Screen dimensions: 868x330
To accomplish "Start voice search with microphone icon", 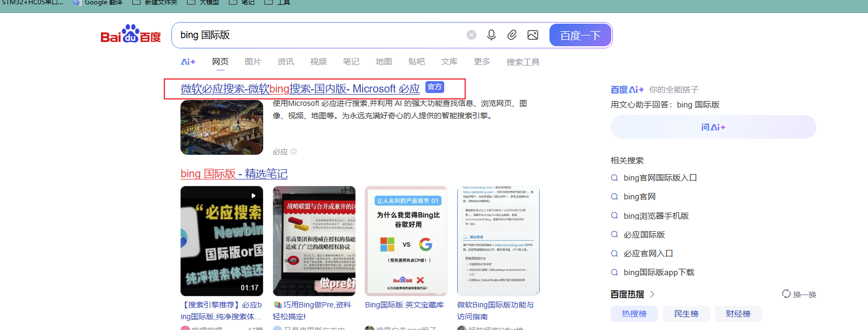I will [x=491, y=35].
